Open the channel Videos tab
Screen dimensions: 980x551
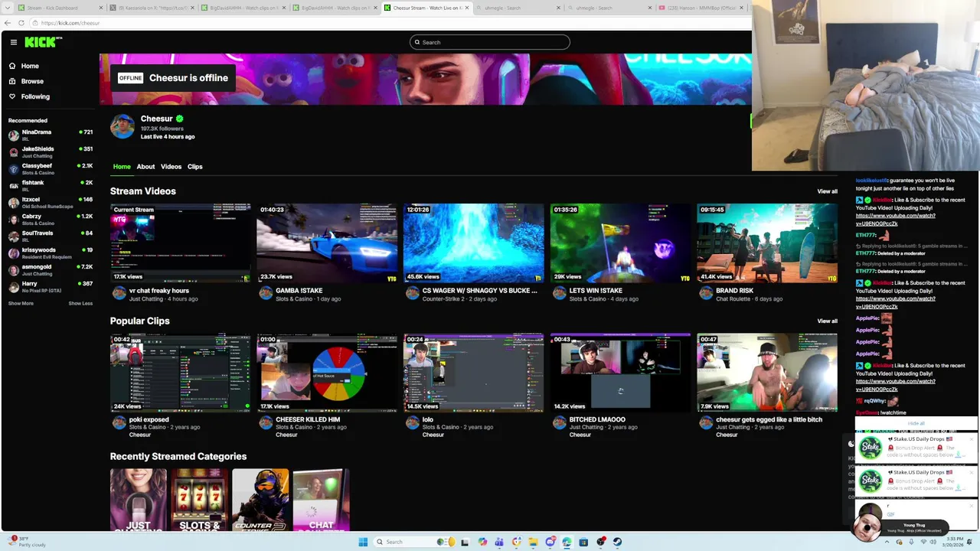point(171,166)
